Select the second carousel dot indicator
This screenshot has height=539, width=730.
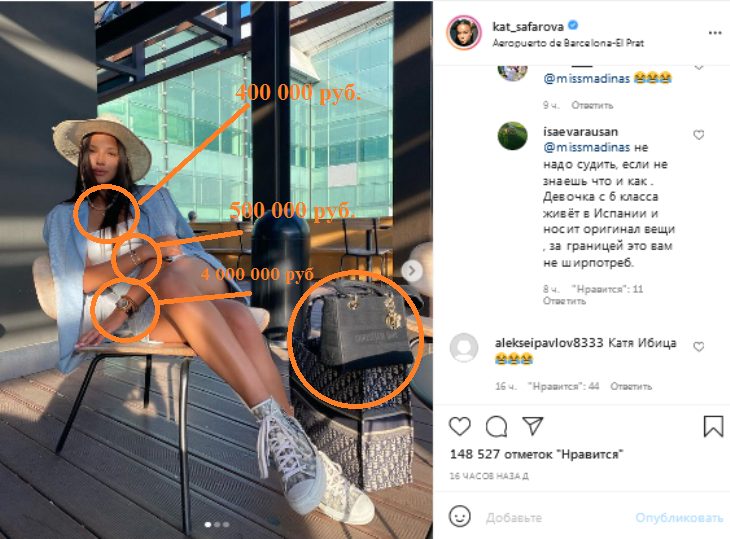pos(217,525)
